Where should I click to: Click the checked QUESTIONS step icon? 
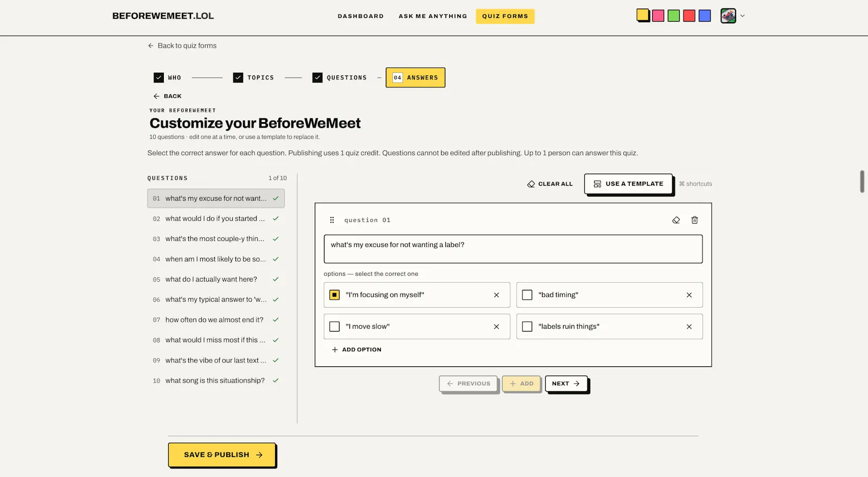coord(317,78)
